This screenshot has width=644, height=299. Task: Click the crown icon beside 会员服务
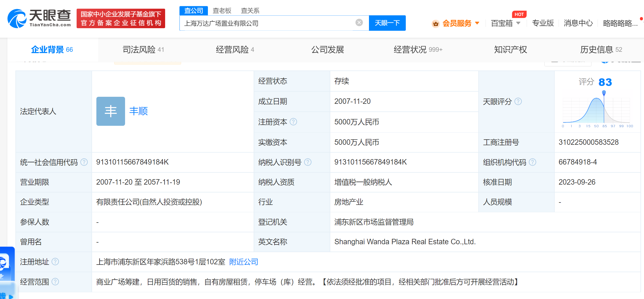(436, 24)
